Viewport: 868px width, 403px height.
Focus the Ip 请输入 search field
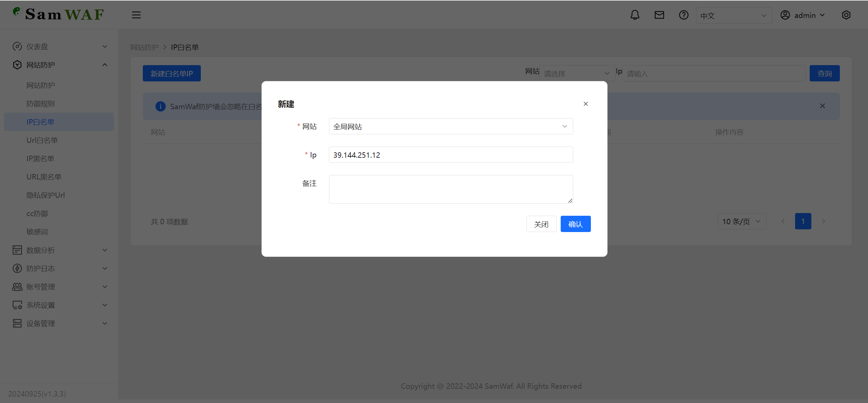tap(714, 73)
